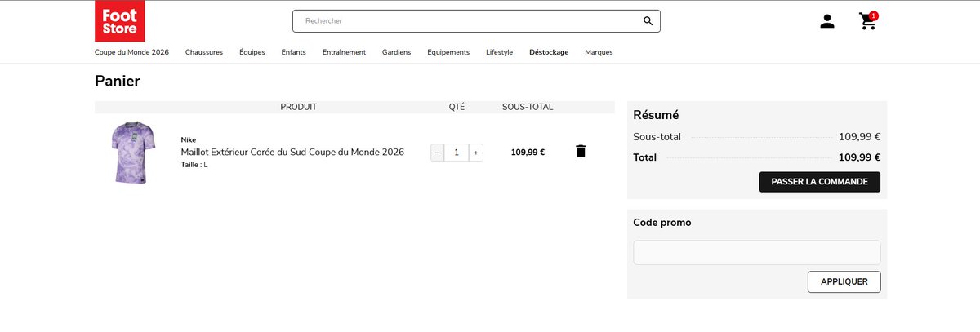Open the Entraînement menu
The width and height of the screenshot is (980, 332).
tap(344, 52)
